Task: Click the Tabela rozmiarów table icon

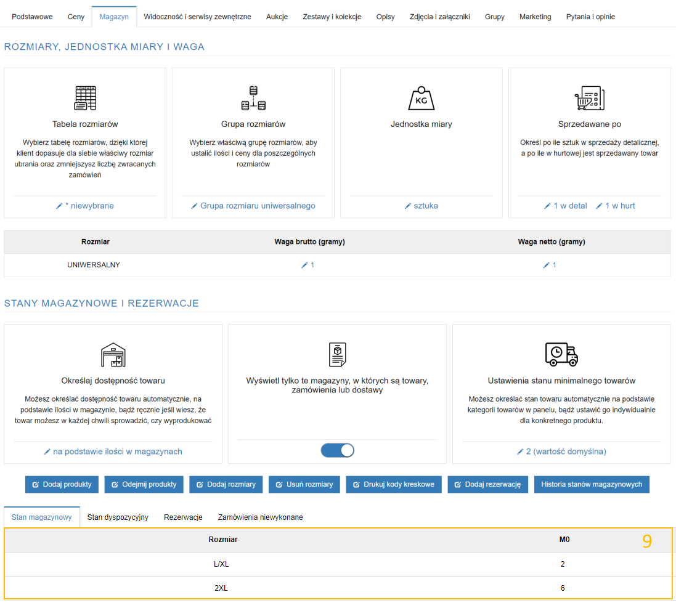Action: (x=85, y=98)
